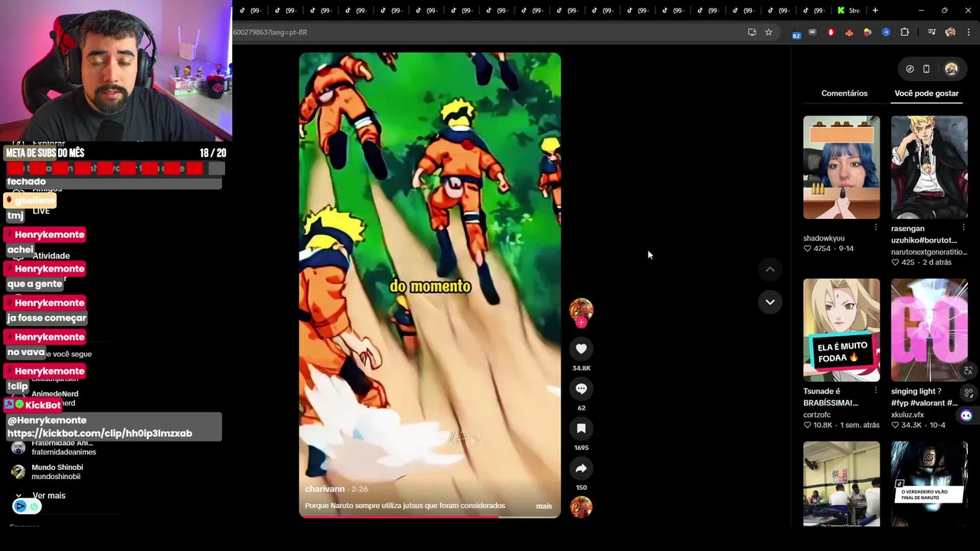Screen dimensions: 980x551
Task: Open the narutonextgeneratitio creator name
Action: (929, 252)
